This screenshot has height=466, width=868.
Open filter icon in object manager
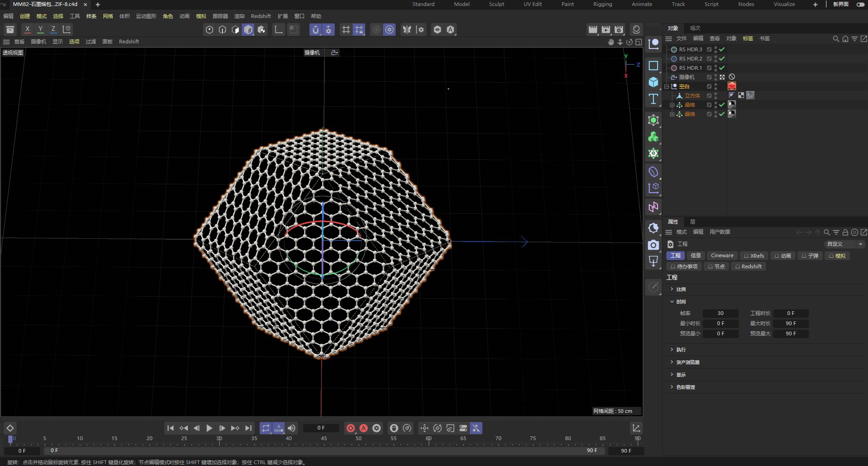coord(854,39)
